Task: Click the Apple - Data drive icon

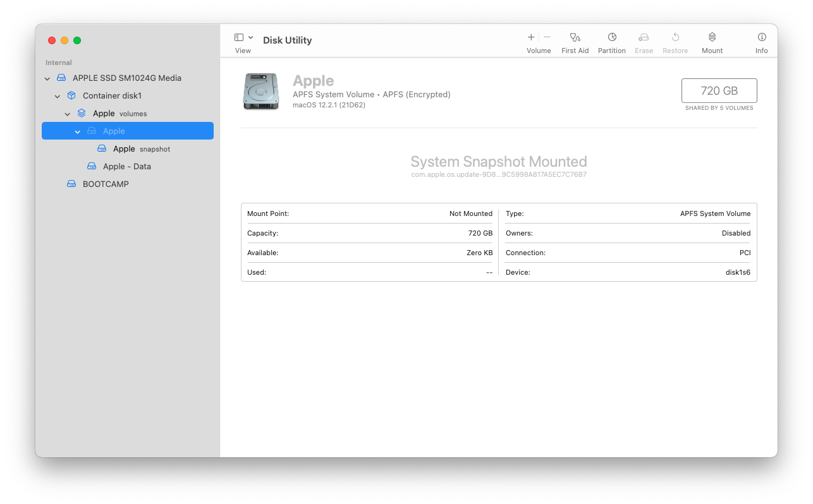Action: coord(92,166)
